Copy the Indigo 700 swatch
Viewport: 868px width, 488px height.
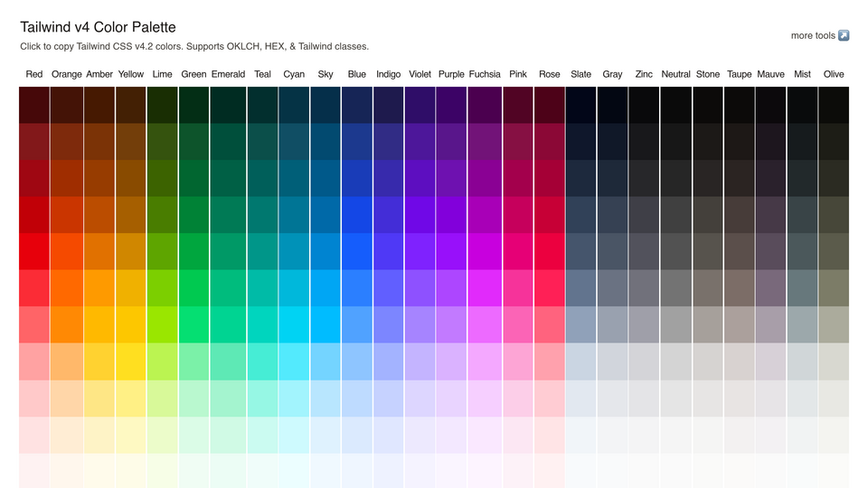[x=389, y=215]
